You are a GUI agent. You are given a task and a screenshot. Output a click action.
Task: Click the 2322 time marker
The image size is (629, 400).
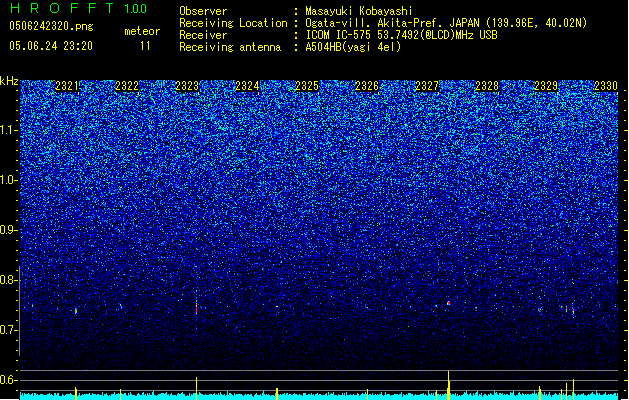pos(127,86)
